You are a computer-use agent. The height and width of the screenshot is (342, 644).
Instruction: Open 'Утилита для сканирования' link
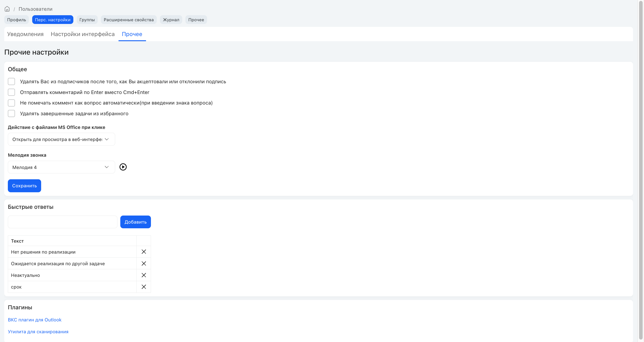38,332
